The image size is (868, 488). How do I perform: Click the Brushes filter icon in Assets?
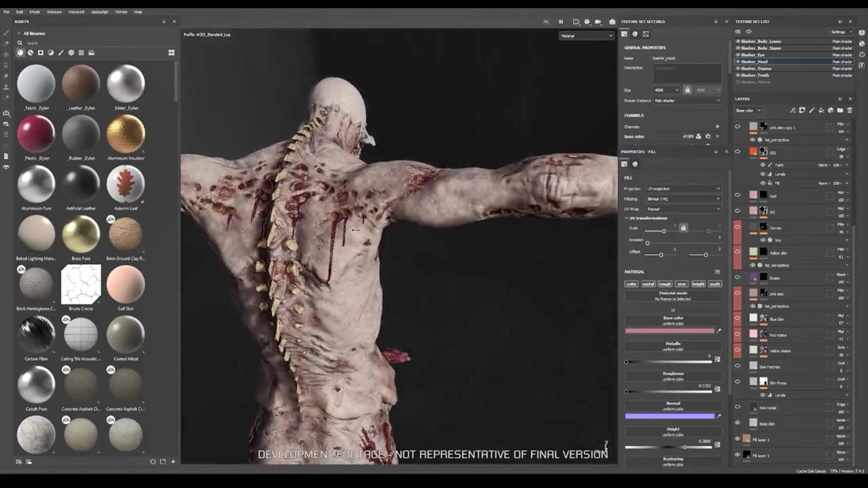pos(61,53)
